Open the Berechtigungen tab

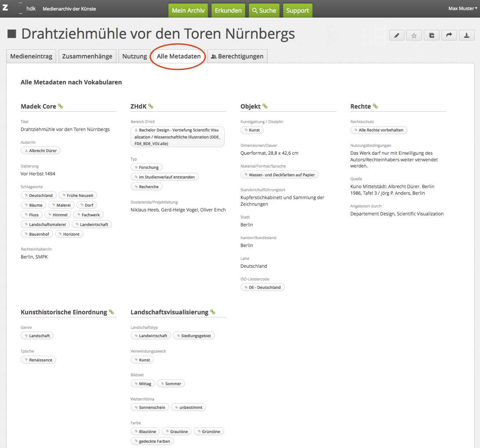(237, 56)
